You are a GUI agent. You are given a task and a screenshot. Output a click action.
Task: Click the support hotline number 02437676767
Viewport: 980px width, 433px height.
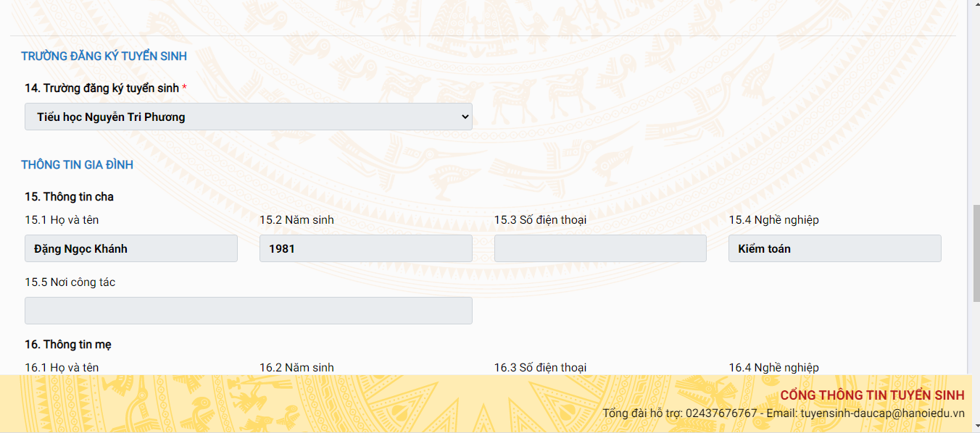(721, 413)
